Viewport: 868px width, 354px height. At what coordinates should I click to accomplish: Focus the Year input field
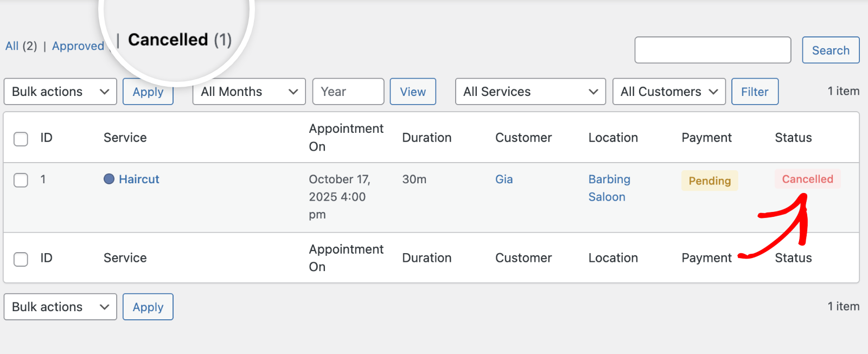tap(348, 92)
